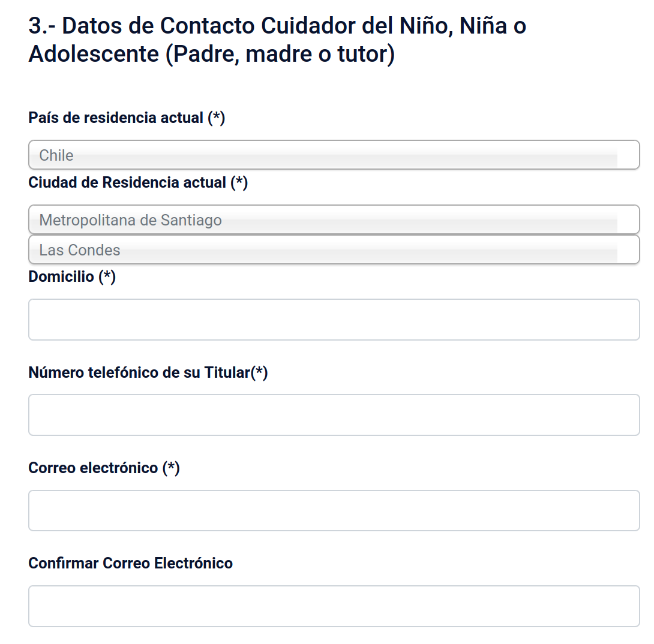
Task: Click the Confirmar Correo Electrónico label
Action: 130,564
